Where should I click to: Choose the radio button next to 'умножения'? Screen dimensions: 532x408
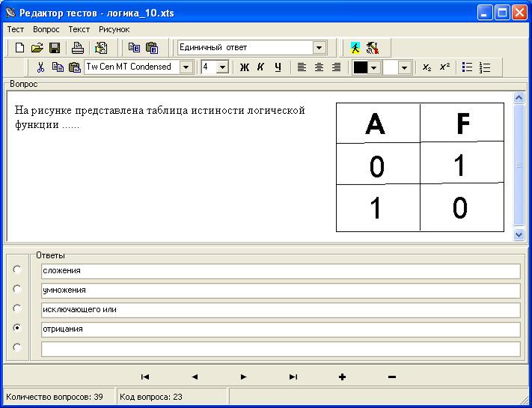point(17,289)
